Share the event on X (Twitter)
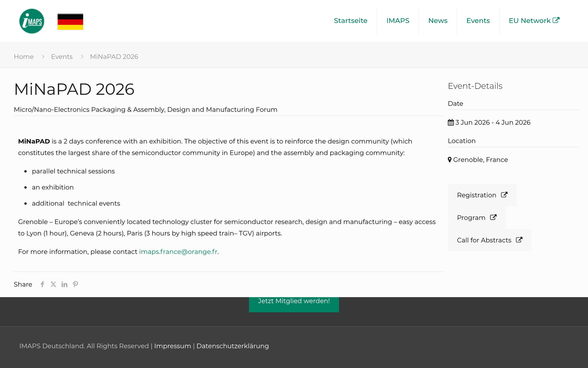The height and width of the screenshot is (368, 588). pos(53,284)
